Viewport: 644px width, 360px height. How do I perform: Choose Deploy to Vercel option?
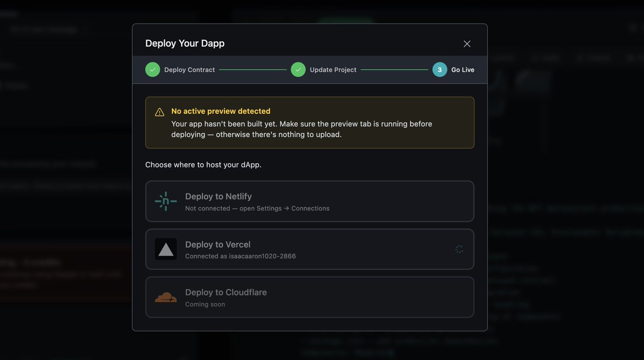point(310,249)
